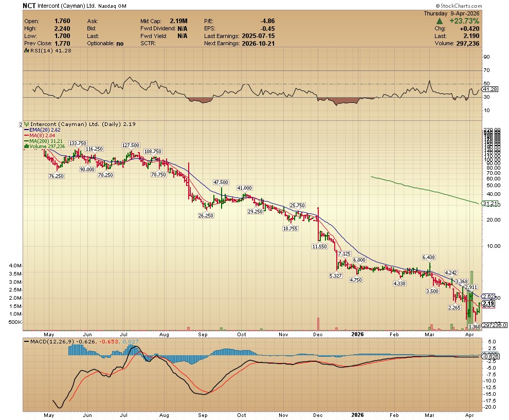509x420 pixels.
Task: Click the 11.550 price low label
Action: pos(320,246)
